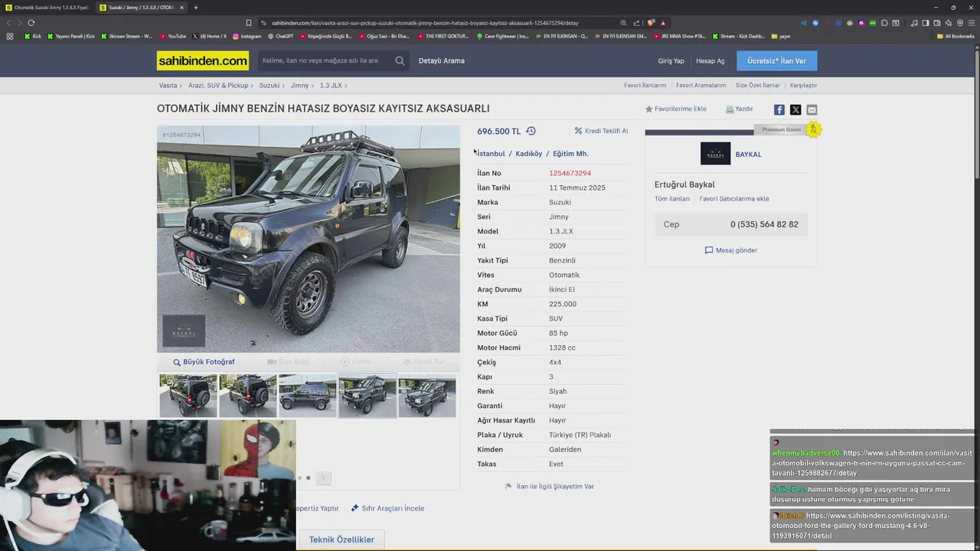
Task: Click the Kadıköy location link
Action: click(528, 154)
